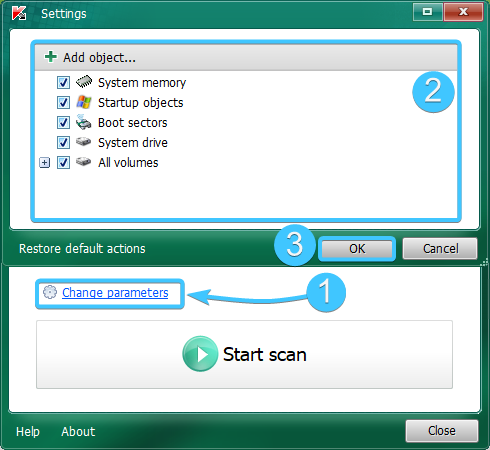Screen dimensions: 490x450
Task: Select the Boot sectors label text
Action: coord(133,123)
